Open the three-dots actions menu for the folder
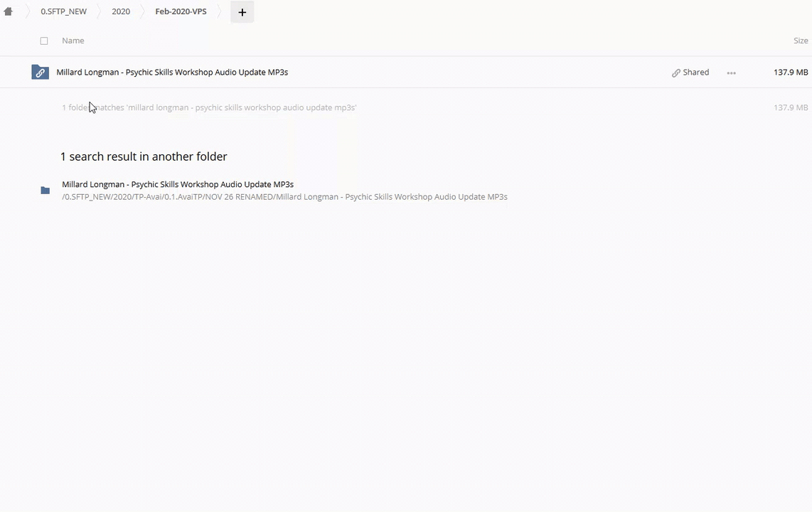Viewport: 812px width, 512px height. point(731,73)
